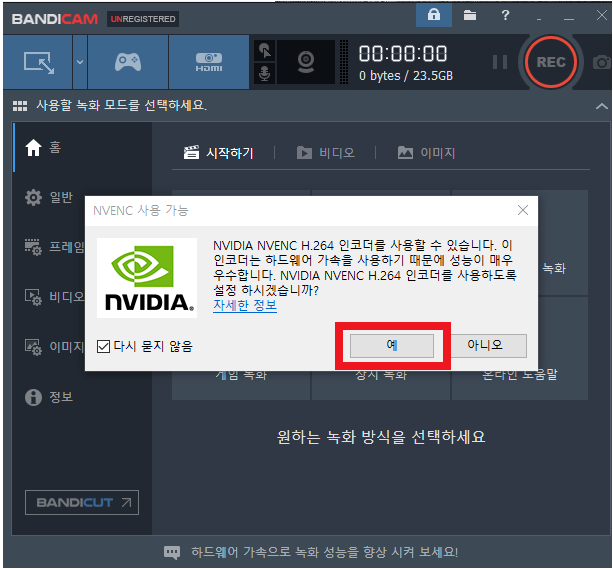The width and height of the screenshot is (613, 569).
Task: Open 비디오 sidebar section
Action: [x=54, y=297]
